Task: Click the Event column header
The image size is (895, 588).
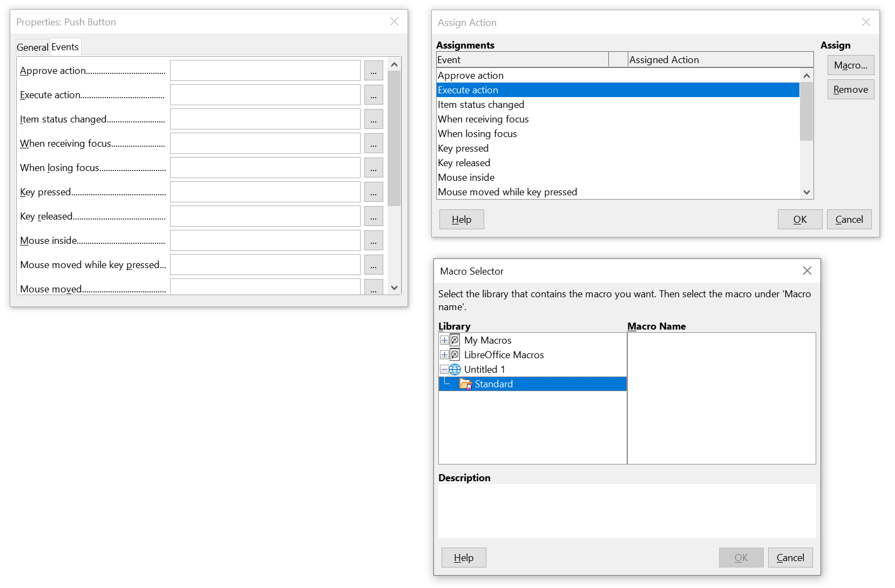Action: pyautogui.click(x=523, y=60)
